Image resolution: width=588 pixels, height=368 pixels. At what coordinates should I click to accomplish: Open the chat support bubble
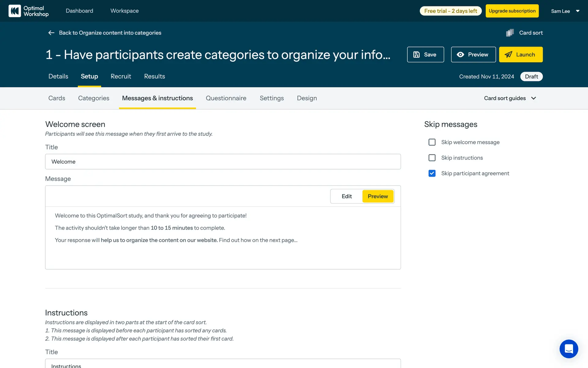pos(569,349)
